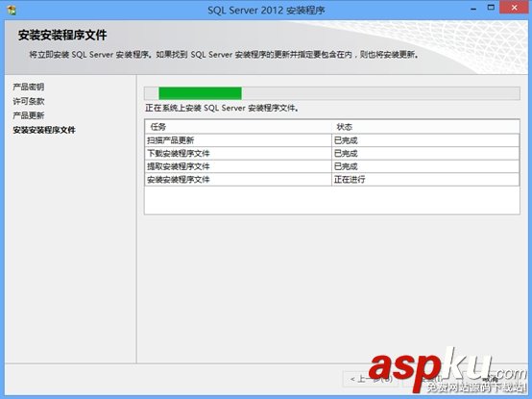
Task: Maximize the SQL Server 2012 setup window
Action: click(491, 8)
